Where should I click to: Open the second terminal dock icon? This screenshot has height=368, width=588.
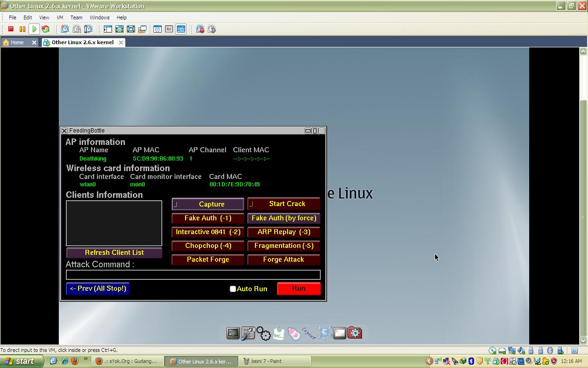pos(339,333)
